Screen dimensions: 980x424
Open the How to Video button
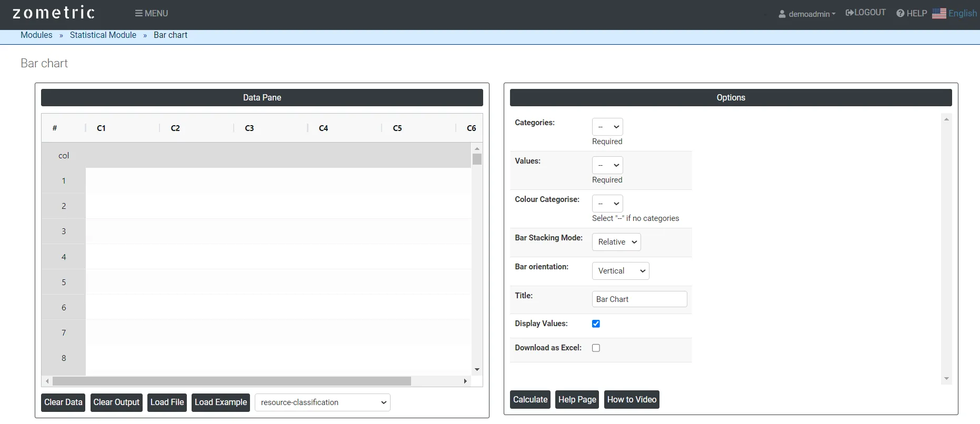pyautogui.click(x=632, y=399)
